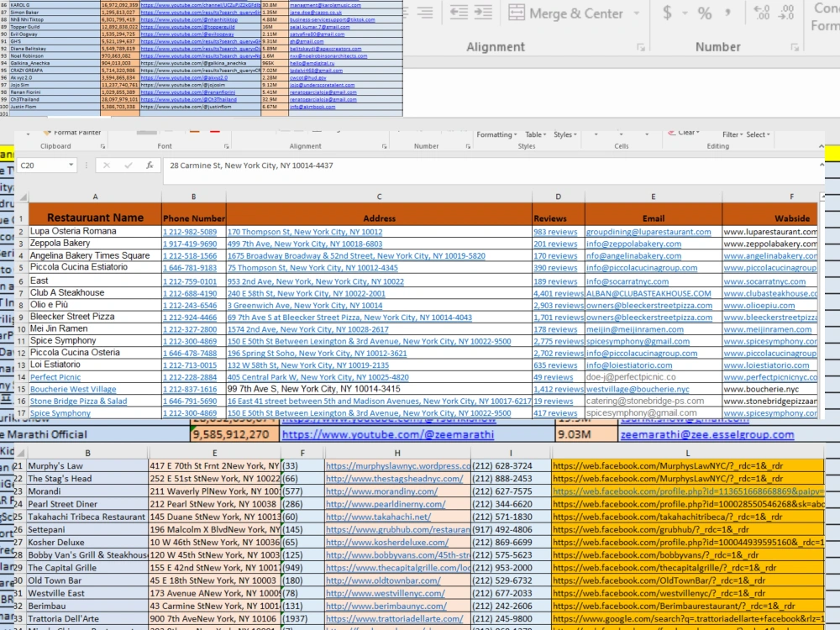Select column E header above Email
This screenshot has width=840, height=630.
[x=654, y=197]
